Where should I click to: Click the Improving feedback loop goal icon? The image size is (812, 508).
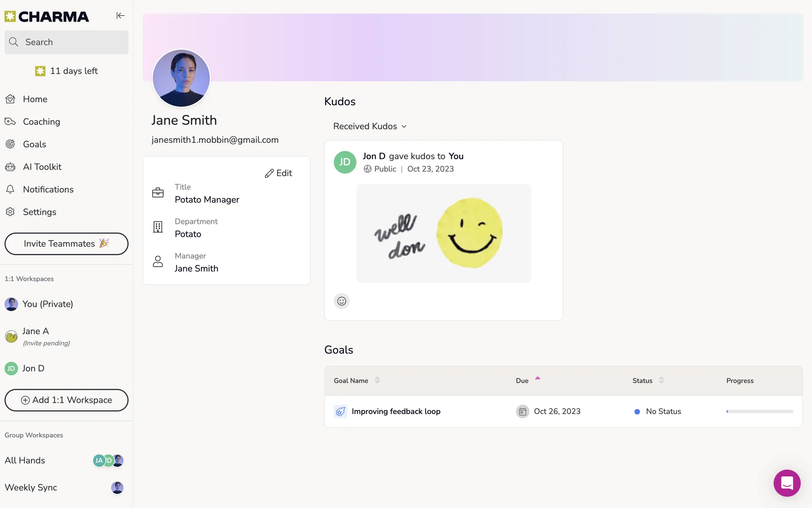coord(340,411)
